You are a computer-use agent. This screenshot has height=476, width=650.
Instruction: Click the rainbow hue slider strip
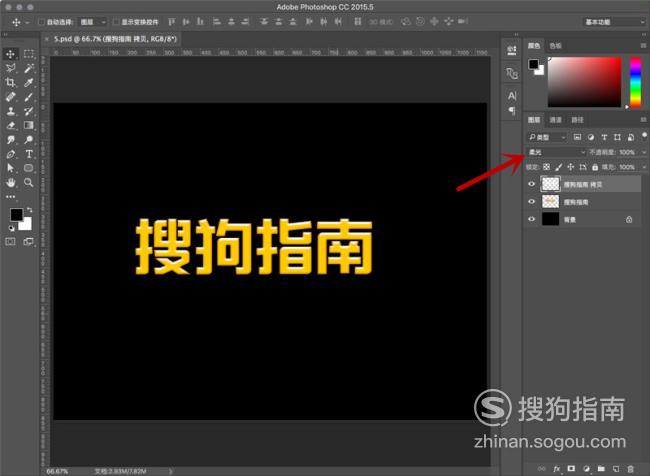[635, 82]
